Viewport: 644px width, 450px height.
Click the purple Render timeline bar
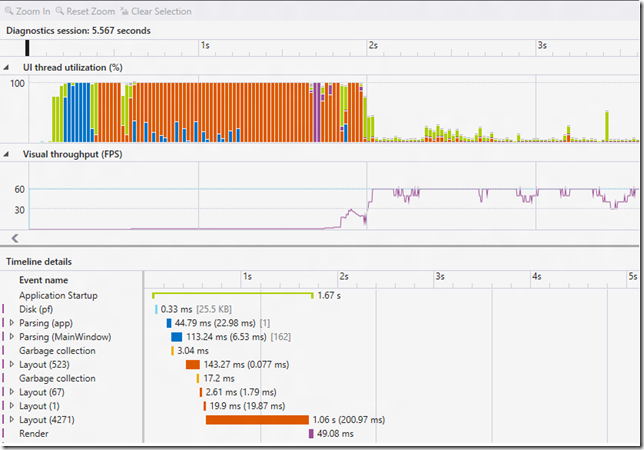point(311,434)
